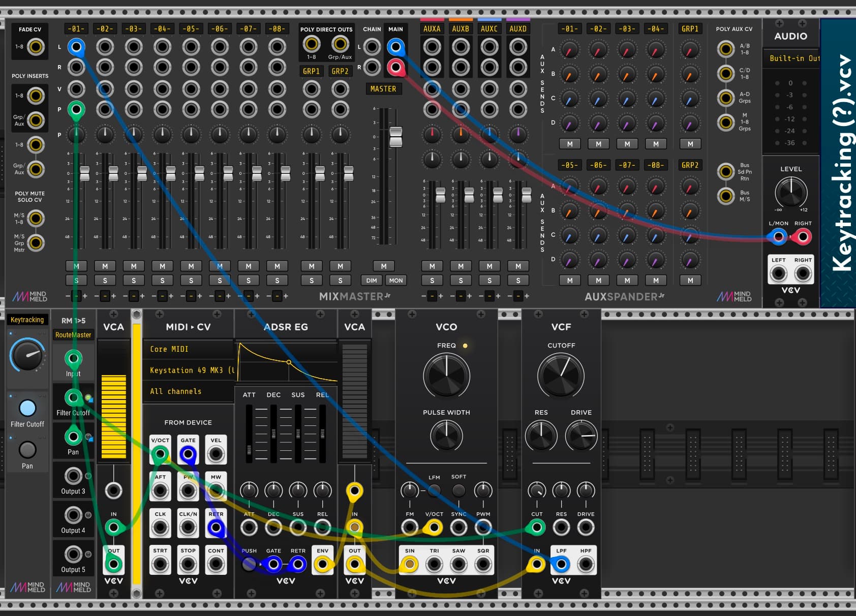Click the VCF LPF output jack
856x616 pixels.
[561, 564]
